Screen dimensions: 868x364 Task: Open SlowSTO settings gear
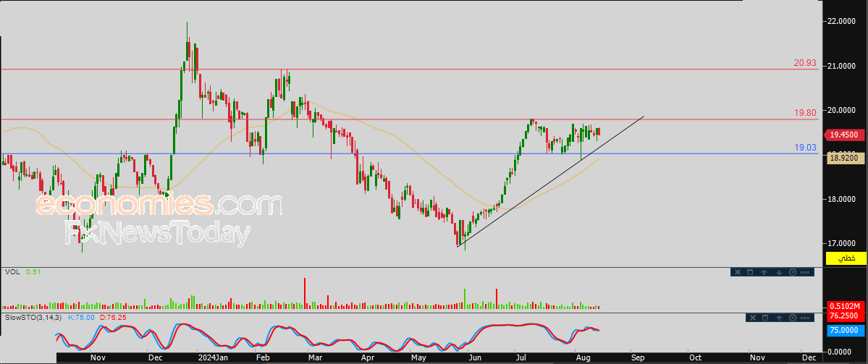(793, 318)
